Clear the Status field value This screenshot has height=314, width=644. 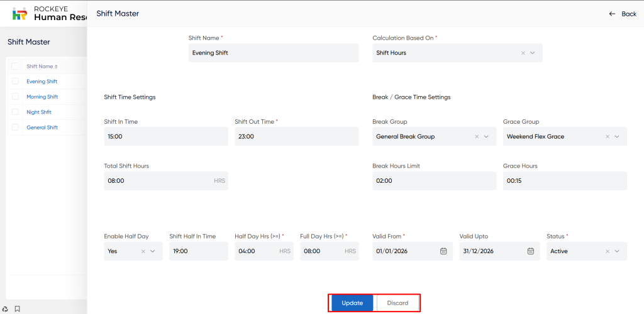point(608,251)
